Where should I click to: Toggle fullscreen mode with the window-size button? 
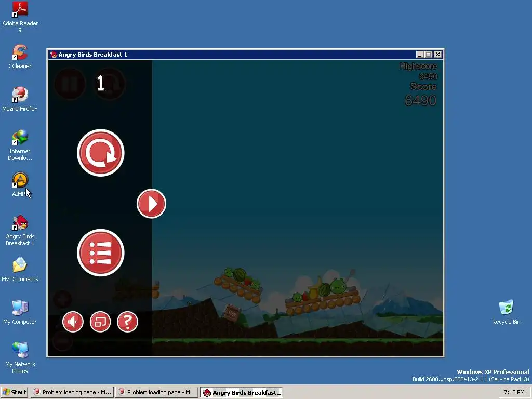click(x=100, y=322)
